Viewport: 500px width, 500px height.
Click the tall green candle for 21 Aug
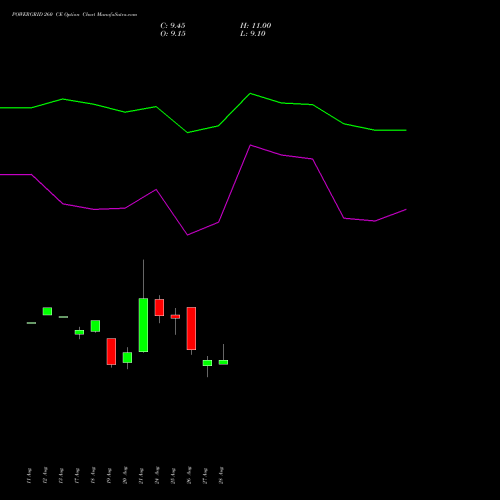pyautogui.click(x=143, y=325)
